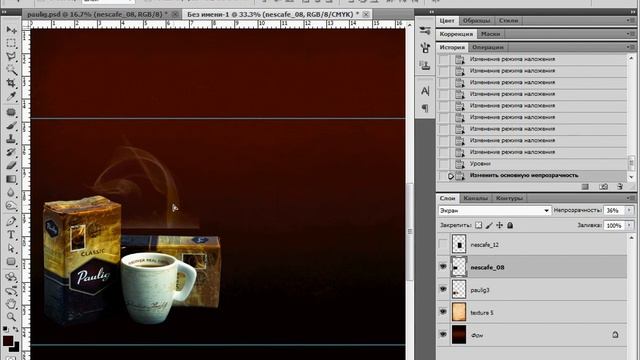Open the Непрозрачность opacity slider arrow

(629, 211)
